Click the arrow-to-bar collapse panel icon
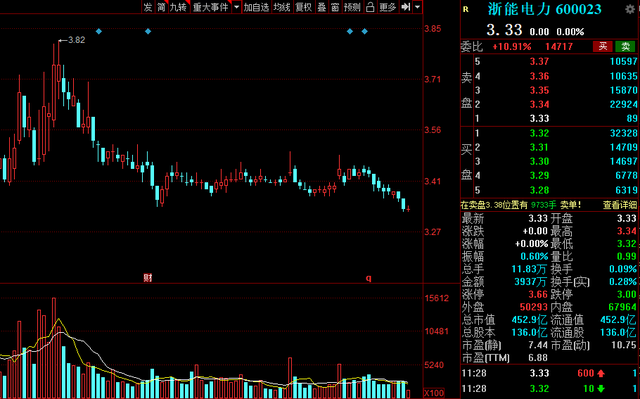 click(405, 7)
